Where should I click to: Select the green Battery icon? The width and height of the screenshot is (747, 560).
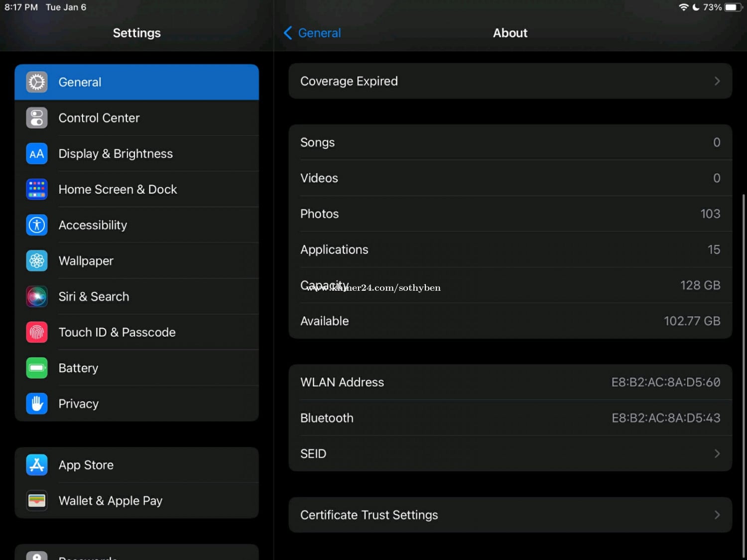pyautogui.click(x=37, y=368)
